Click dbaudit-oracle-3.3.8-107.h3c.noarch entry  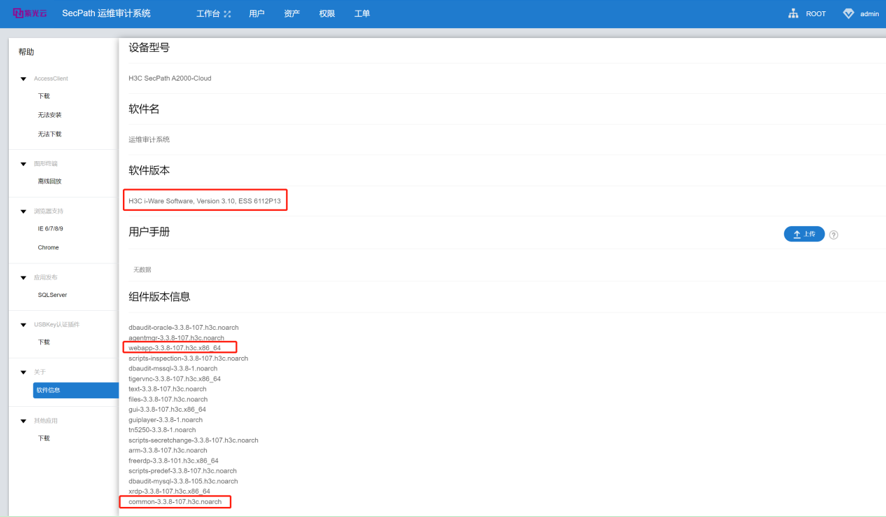(x=183, y=328)
